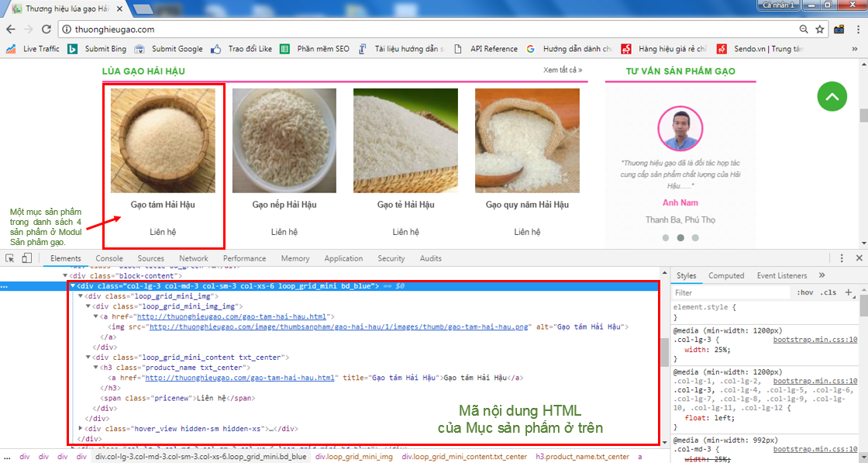Open the Trao đổi Like bookmark

[241, 49]
